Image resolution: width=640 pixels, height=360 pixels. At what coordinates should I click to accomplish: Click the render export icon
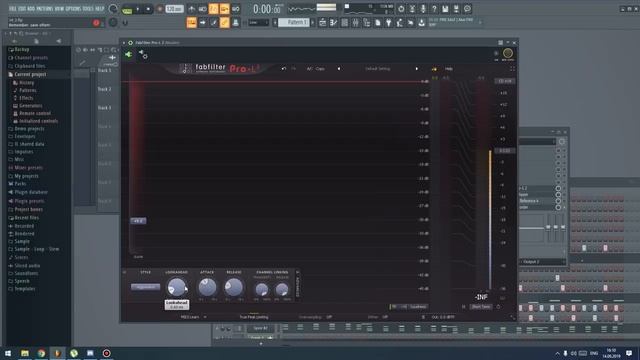456,9
